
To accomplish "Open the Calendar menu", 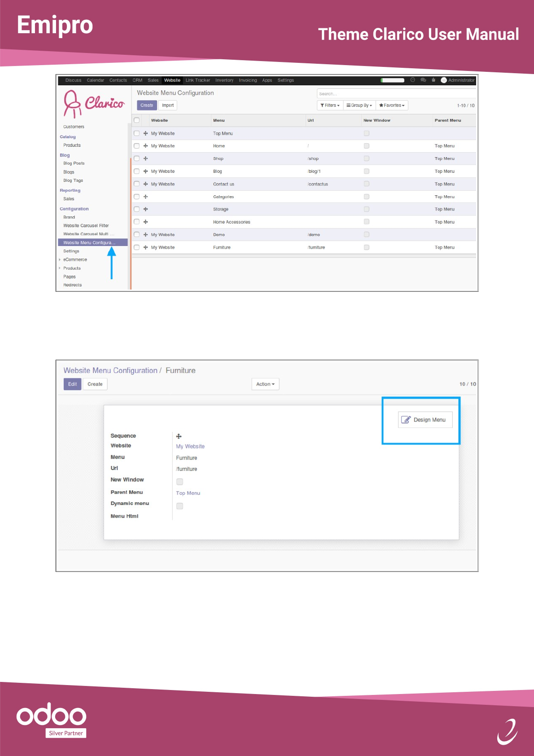I will click(95, 80).
